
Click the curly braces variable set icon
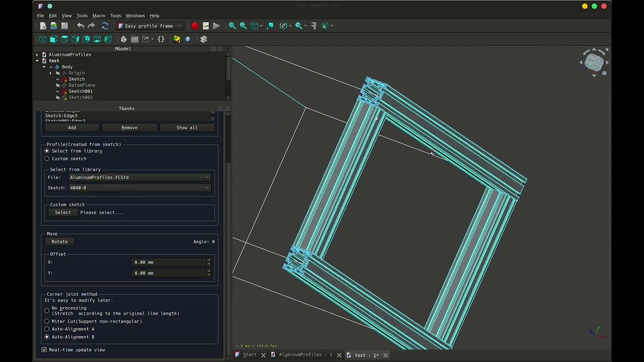tap(161, 39)
